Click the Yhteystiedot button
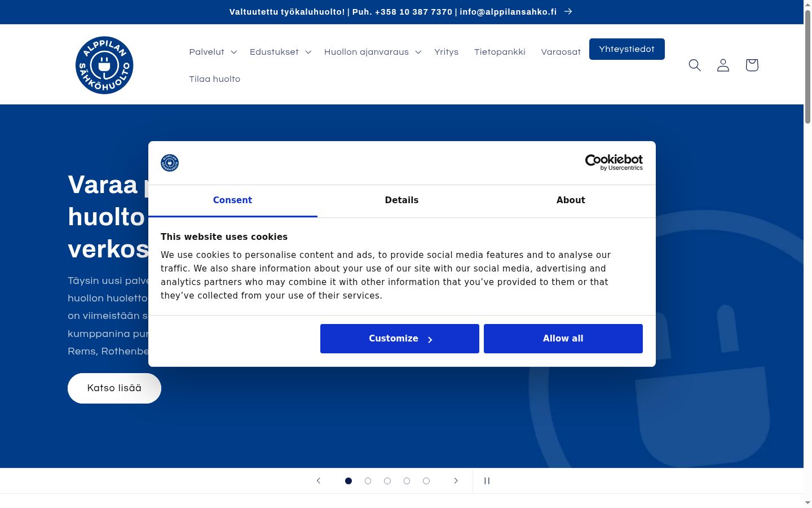The width and height of the screenshot is (812, 508). tap(627, 49)
